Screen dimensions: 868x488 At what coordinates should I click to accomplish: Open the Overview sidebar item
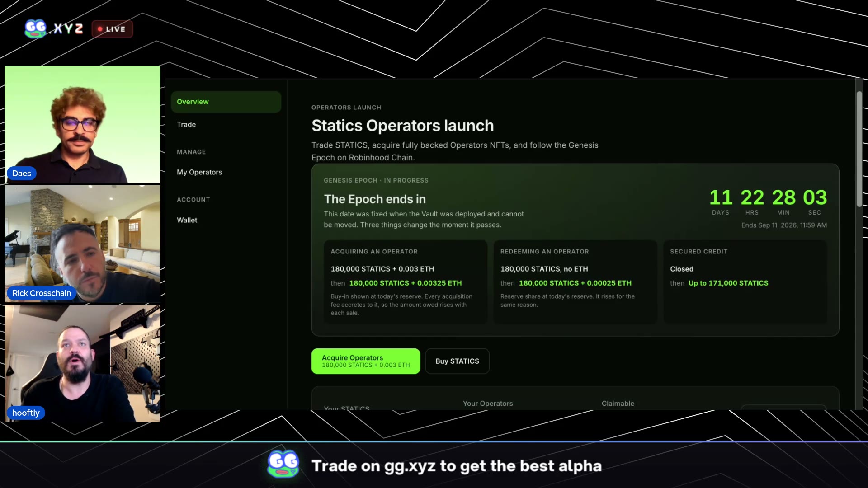point(226,102)
